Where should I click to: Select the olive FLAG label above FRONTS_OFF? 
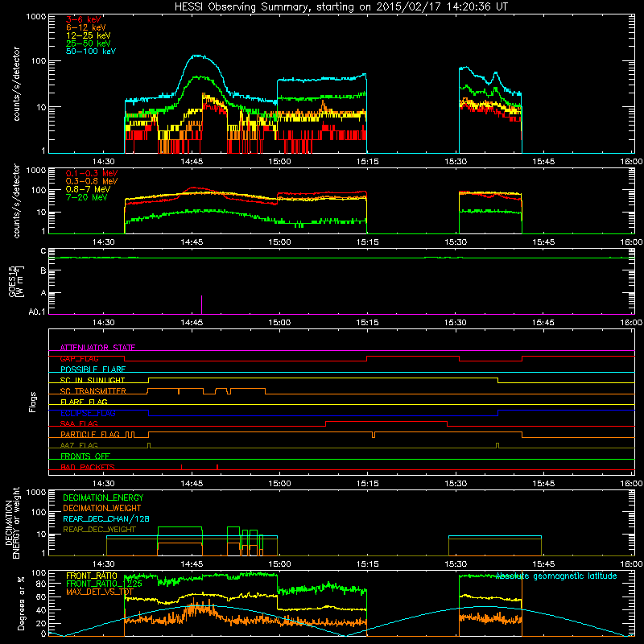[79, 445]
